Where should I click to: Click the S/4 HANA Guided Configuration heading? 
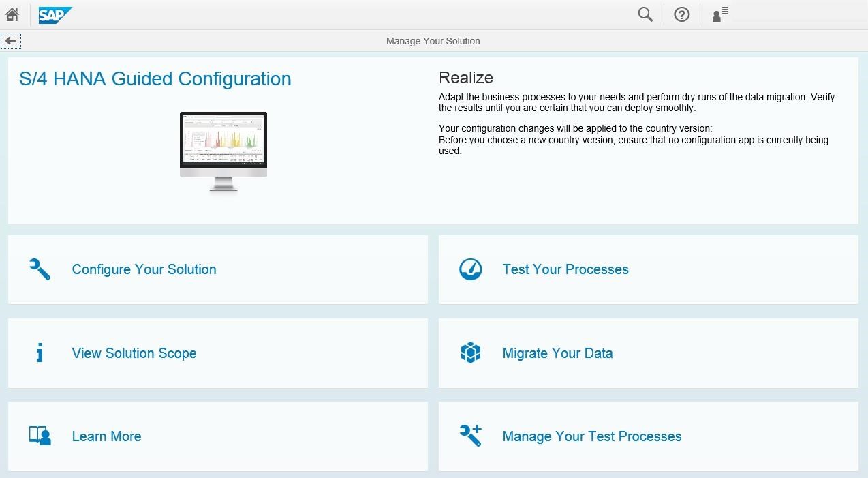point(155,79)
